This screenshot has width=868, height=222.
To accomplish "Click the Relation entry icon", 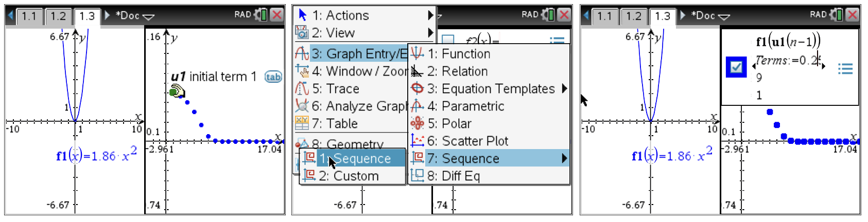I will tap(417, 71).
